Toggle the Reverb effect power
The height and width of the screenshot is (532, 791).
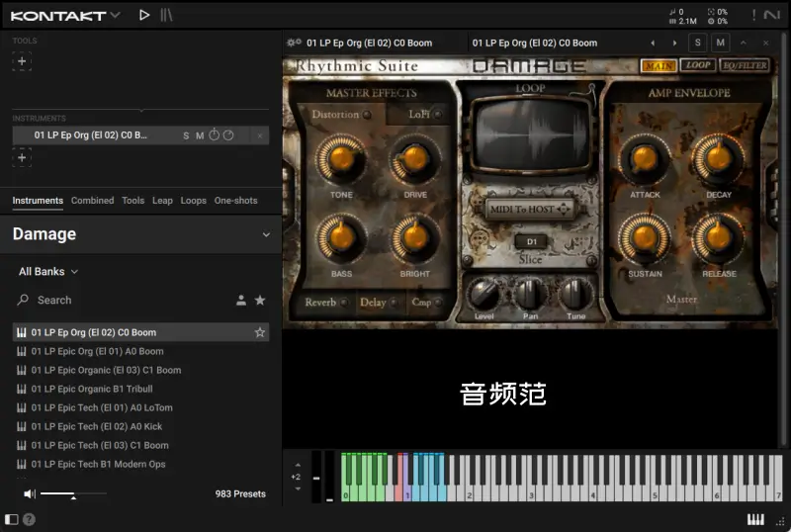[343, 303]
